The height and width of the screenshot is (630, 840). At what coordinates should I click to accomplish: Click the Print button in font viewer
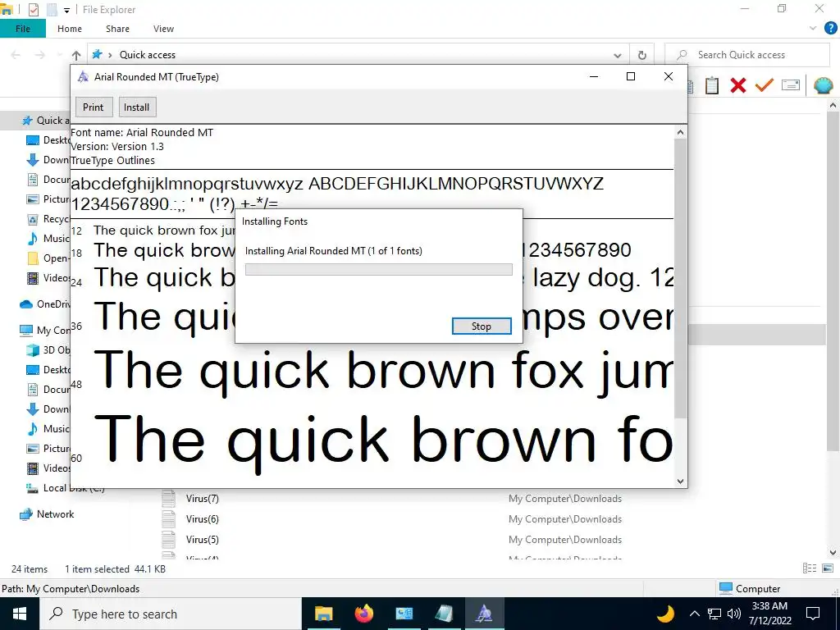[x=94, y=107]
